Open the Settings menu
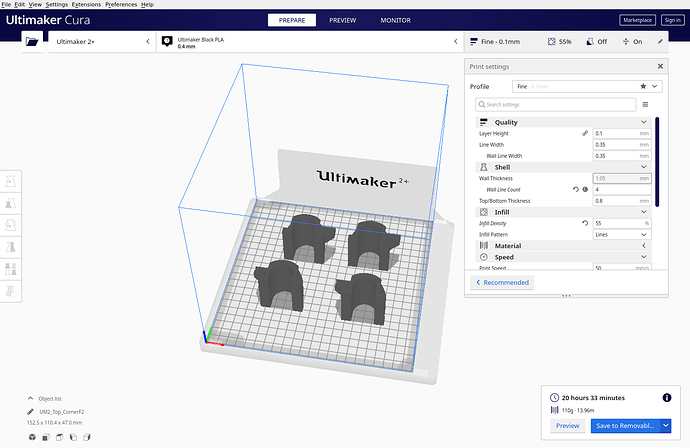Viewport: 690px width, 448px height. 57,4
